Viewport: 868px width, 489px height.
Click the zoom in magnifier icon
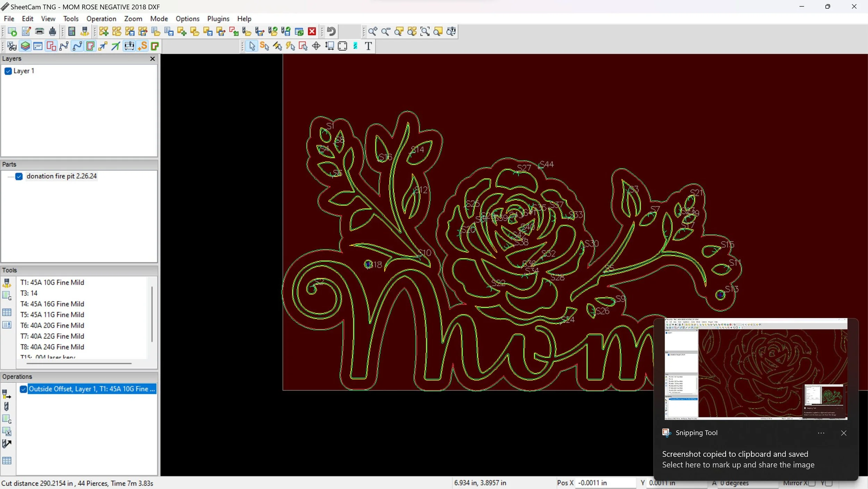tap(372, 32)
